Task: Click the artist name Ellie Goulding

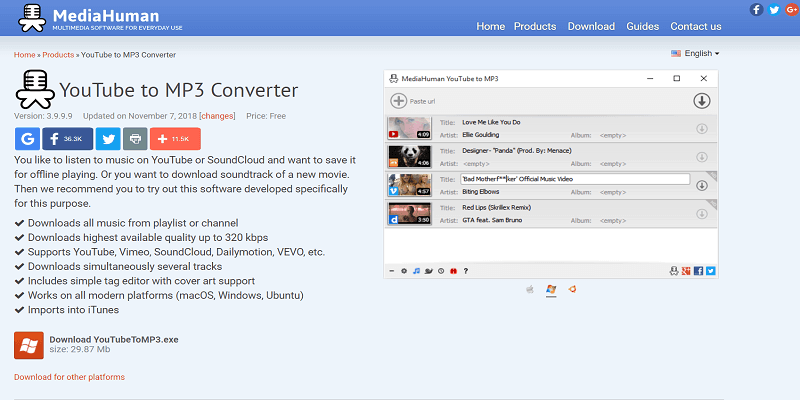Action: pyautogui.click(x=481, y=135)
